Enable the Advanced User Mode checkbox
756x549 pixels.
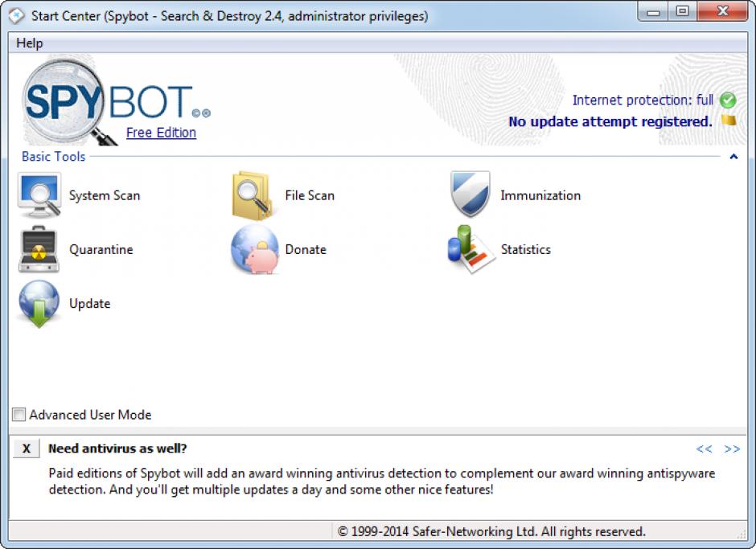click(19, 415)
